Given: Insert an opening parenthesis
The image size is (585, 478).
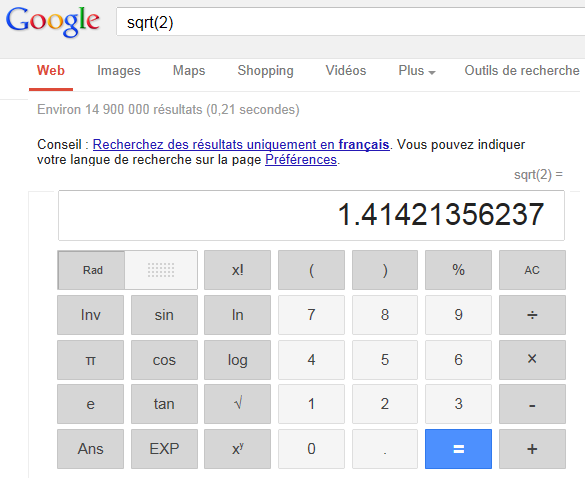Looking at the screenshot, I should tap(311, 270).
